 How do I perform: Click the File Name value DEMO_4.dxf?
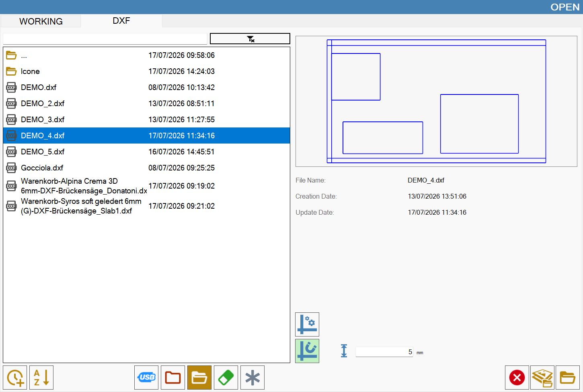(426, 180)
